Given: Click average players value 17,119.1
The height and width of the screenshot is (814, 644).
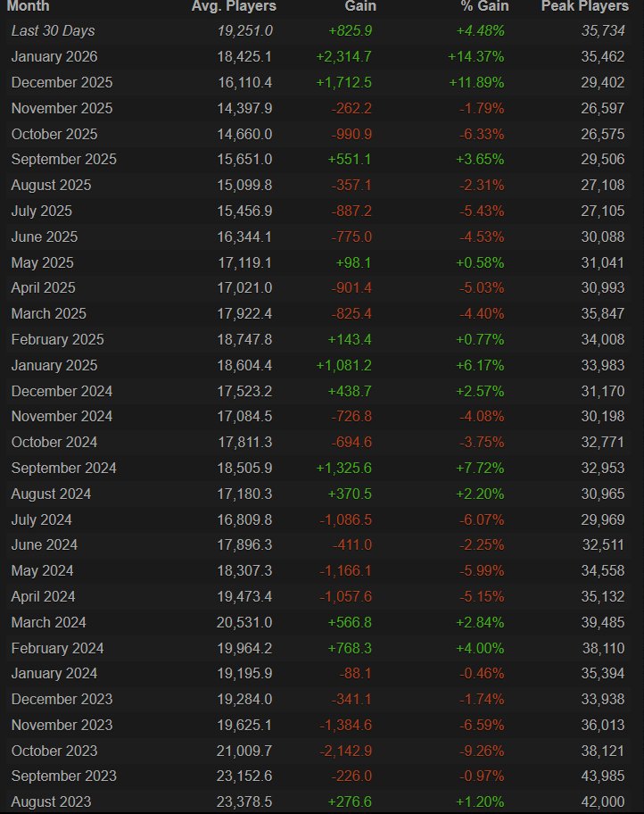Looking at the screenshot, I should click(x=245, y=262).
